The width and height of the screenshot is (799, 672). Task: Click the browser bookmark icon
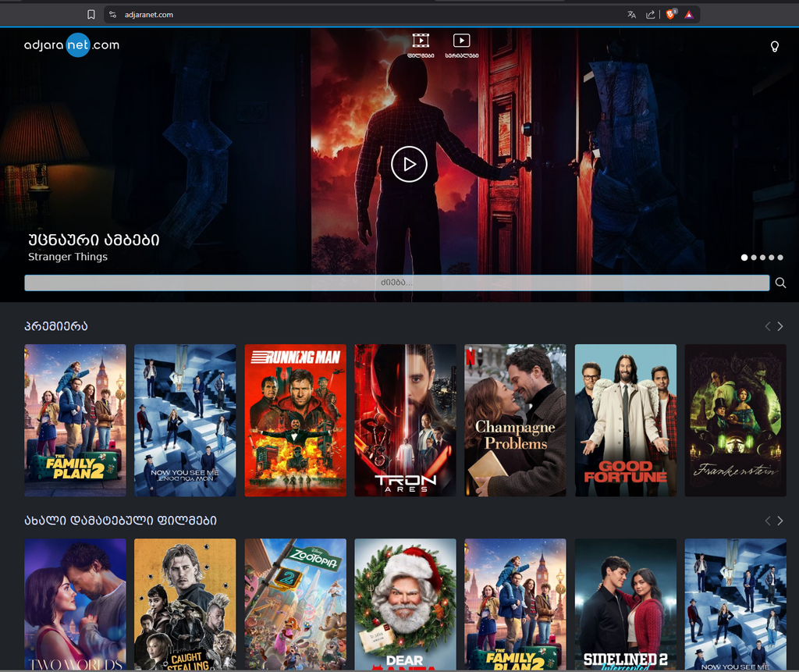click(91, 15)
